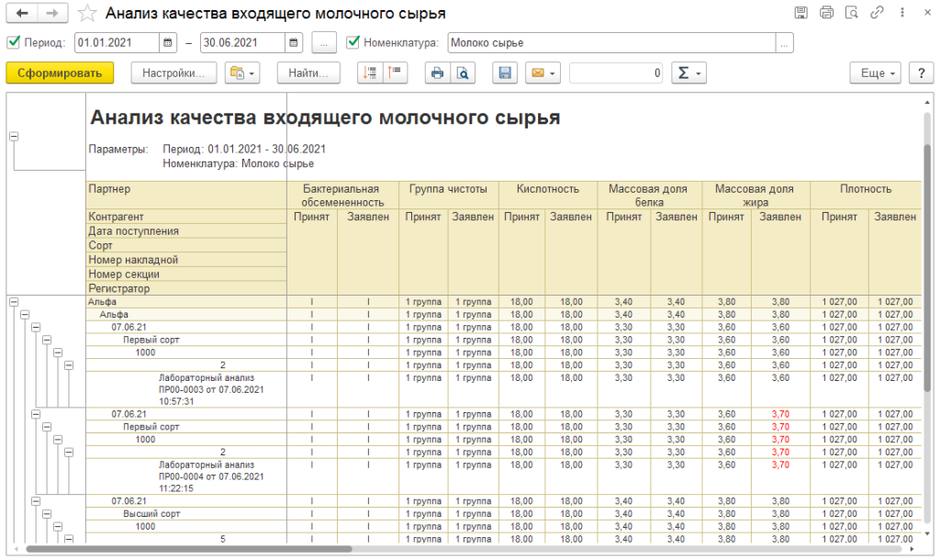The image size is (940, 560).
Task: Uncheck the Номенклатура checkbox
Action: [x=352, y=42]
